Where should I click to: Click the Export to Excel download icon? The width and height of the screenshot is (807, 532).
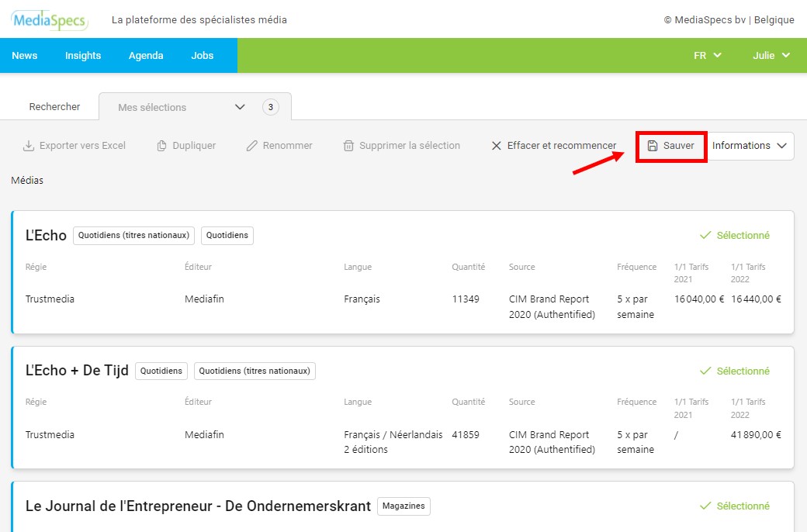click(x=29, y=146)
